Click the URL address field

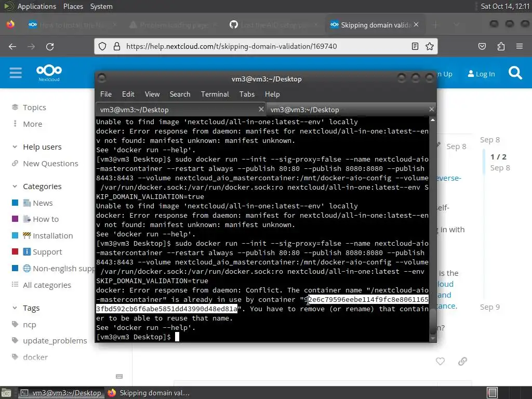pyautogui.click(x=265, y=46)
